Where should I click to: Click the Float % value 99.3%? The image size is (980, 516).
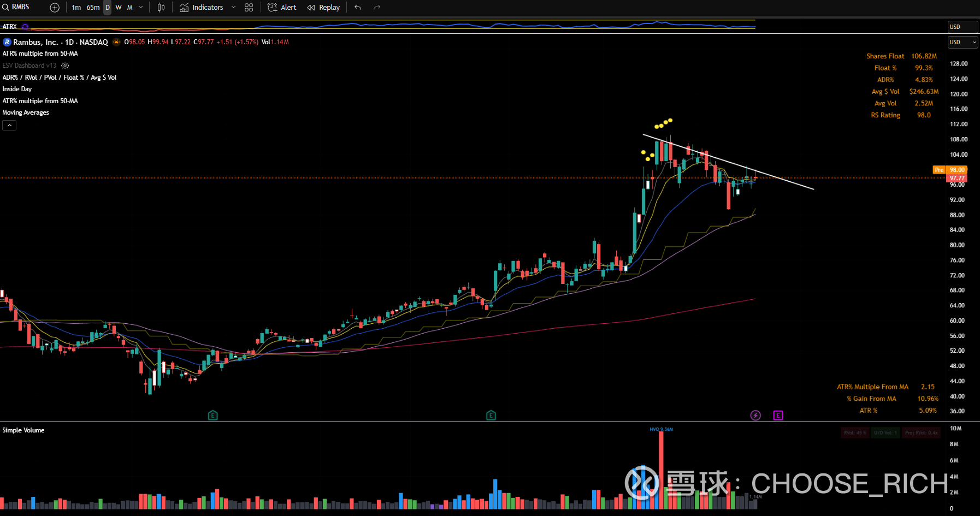coord(924,68)
